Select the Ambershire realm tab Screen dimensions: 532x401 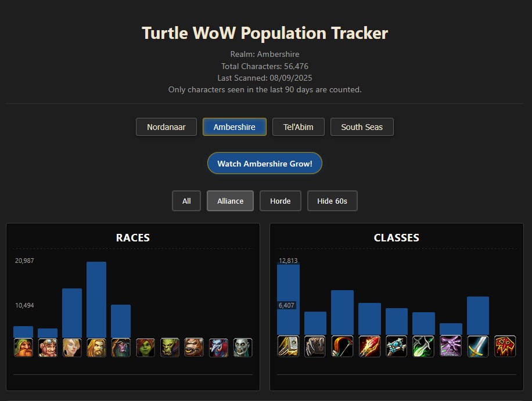(x=235, y=127)
